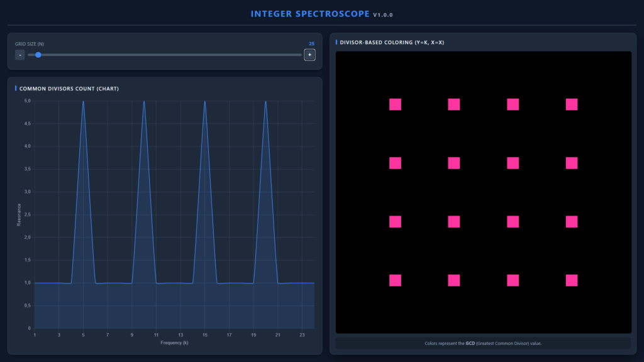Click the middle of the Grid Size slider track

[x=165, y=55]
